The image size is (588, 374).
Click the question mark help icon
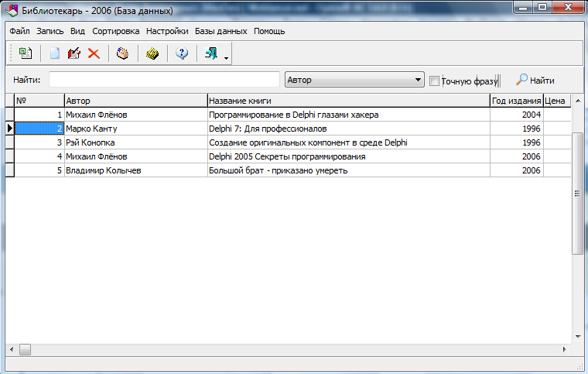click(x=182, y=53)
